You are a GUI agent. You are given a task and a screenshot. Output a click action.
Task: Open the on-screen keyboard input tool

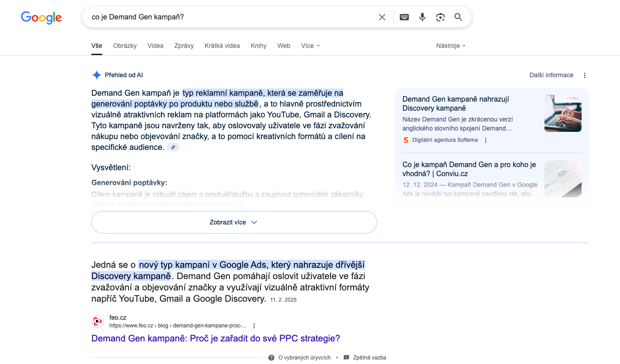[x=404, y=17]
